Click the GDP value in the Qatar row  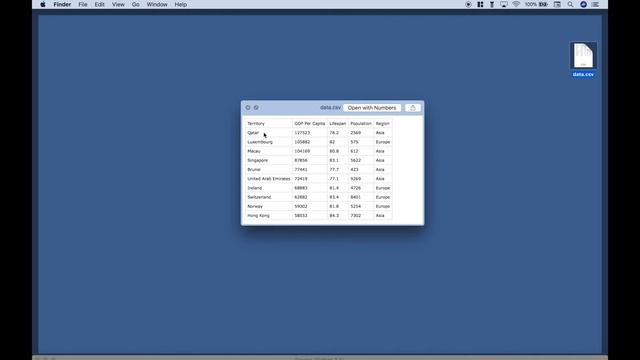pyautogui.click(x=310, y=133)
